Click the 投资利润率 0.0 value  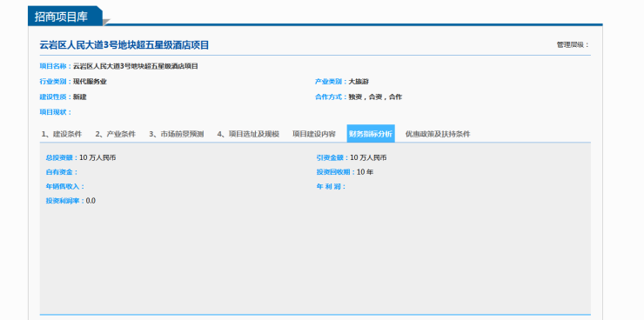point(91,201)
